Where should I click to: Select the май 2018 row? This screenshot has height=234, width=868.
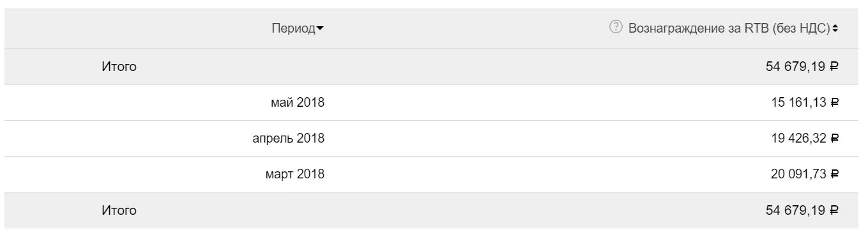434,102
